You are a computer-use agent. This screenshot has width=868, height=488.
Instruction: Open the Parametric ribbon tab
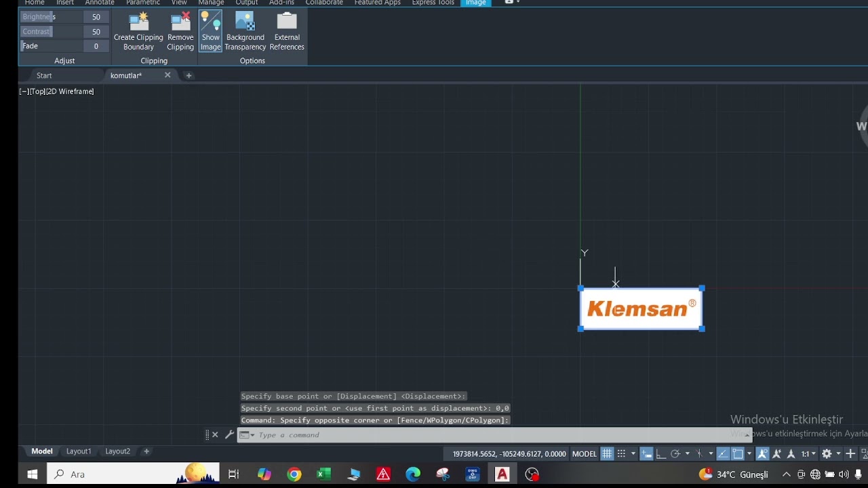(x=143, y=3)
